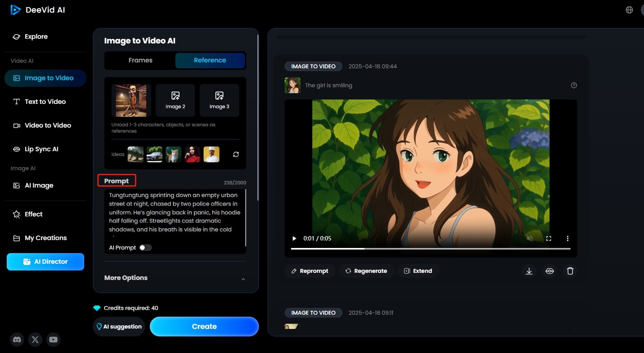Viewport: 644px width, 353px height.
Task: Toggle the AI Prompt switch
Action: (x=145, y=248)
